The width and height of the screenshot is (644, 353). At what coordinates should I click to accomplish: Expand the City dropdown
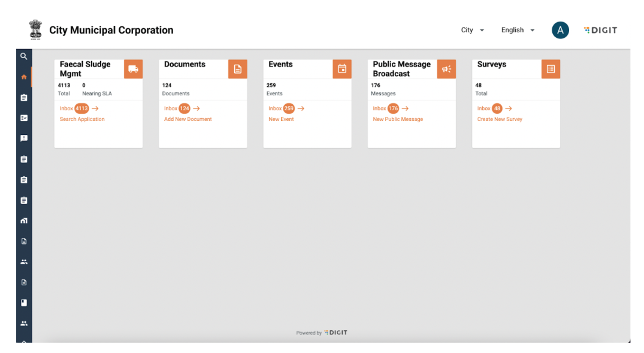(472, 31)
